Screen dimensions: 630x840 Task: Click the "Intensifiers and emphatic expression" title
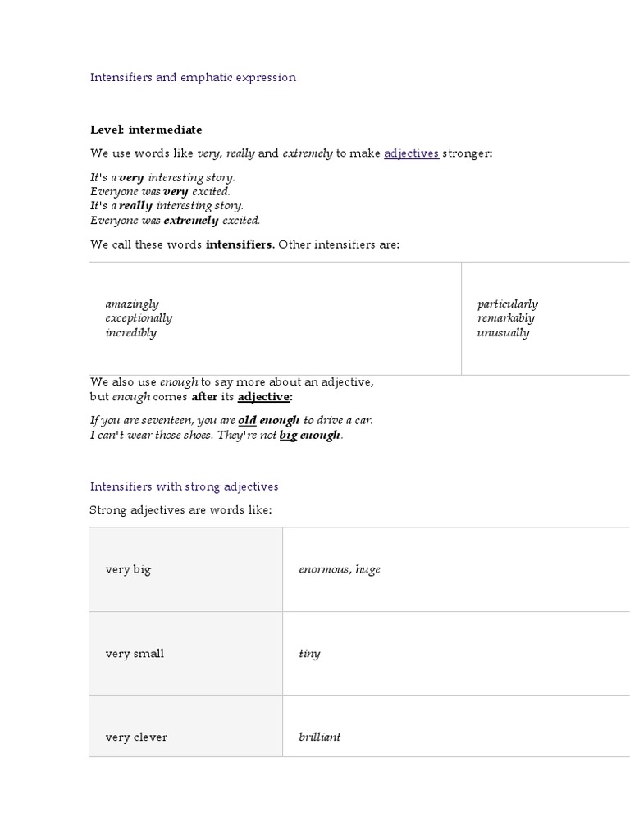[x=193, y=78]
